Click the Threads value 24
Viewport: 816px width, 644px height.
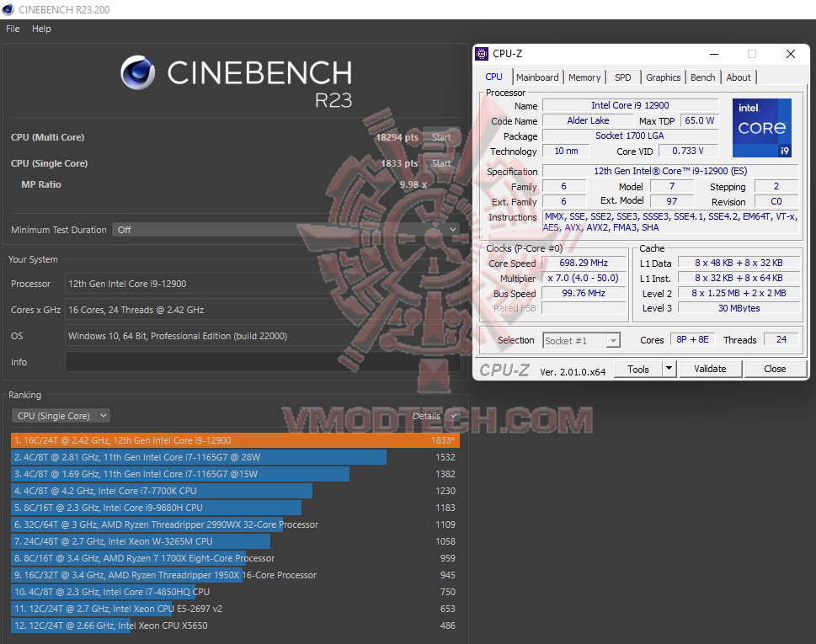pyautogui.click(x=781, y=339)
